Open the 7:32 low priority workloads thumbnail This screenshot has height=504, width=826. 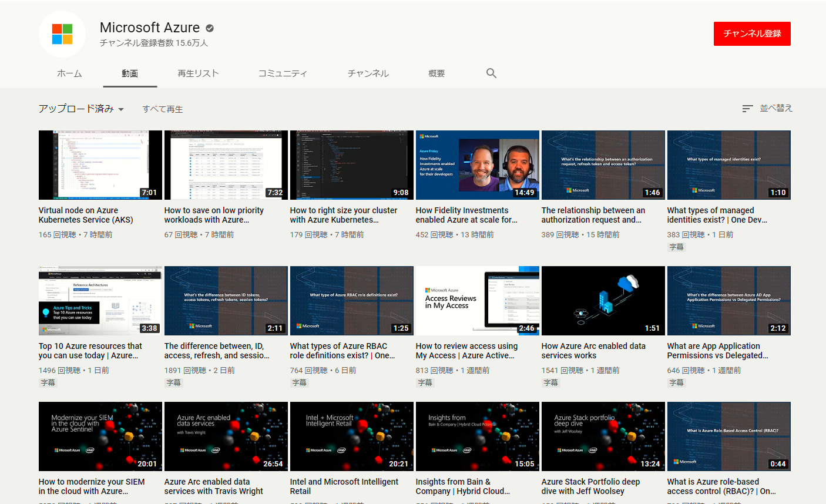[x=226, y=165]
